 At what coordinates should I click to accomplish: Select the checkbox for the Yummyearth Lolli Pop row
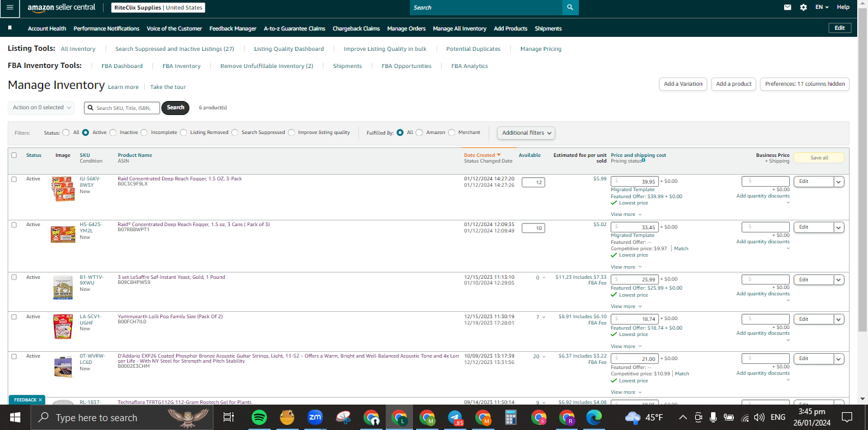coord(14,317)
